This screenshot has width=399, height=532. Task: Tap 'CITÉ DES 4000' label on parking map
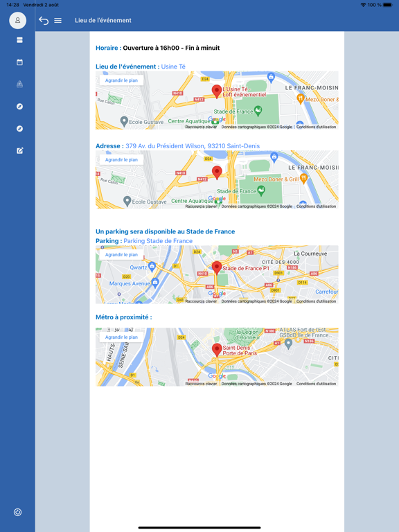click(281, 263)
